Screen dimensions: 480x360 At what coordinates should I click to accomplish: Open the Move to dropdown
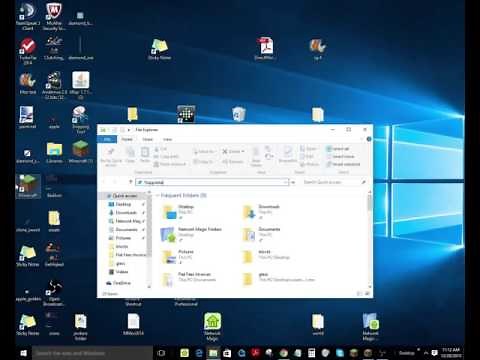tap(204, 152)
